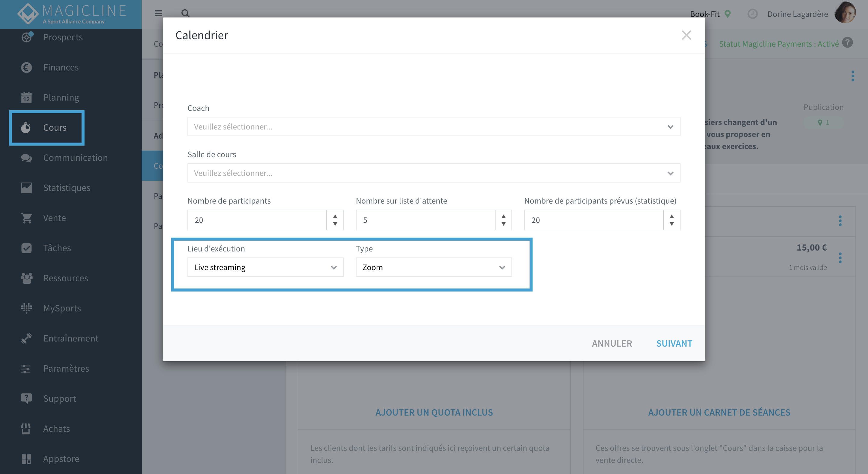The height and width of the screenshot is (474, 868).
Task: Open the Tâches checkmark icon
Action: pyautogui.click(x=26, y=248)
